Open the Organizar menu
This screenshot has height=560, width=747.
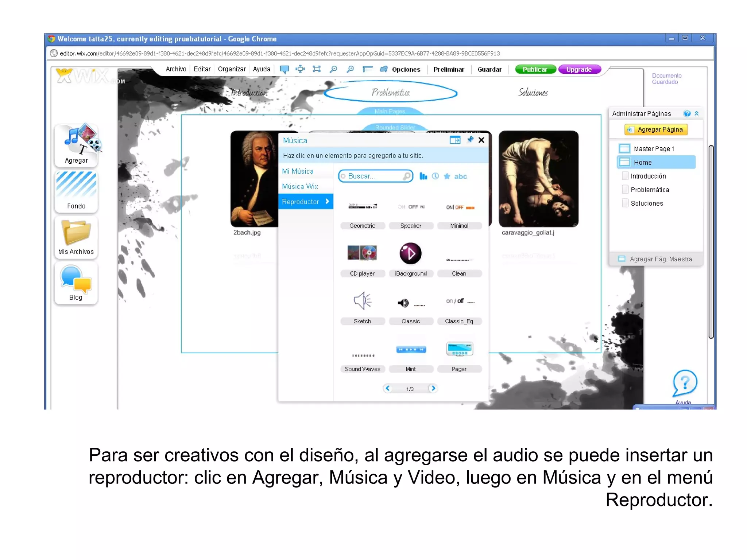[x=232, y=69]
